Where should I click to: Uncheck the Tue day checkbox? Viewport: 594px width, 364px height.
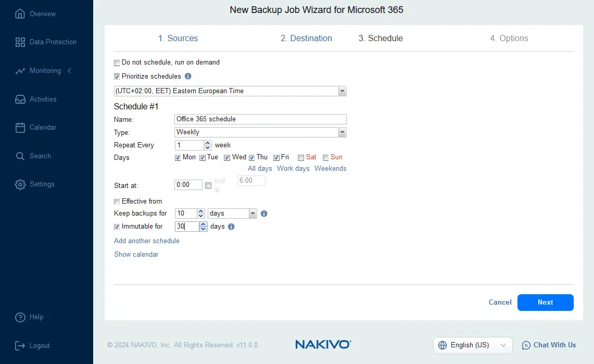[203, 158]
